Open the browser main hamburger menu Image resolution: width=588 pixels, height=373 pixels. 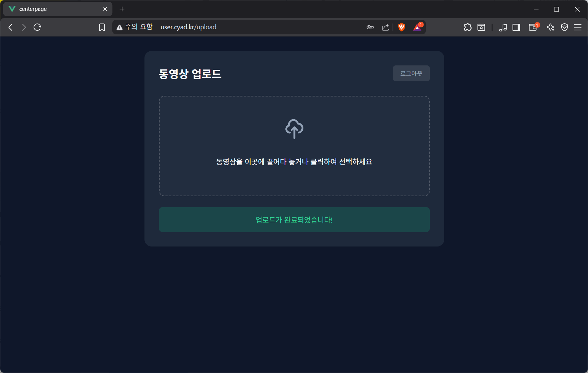pos(578,27)
